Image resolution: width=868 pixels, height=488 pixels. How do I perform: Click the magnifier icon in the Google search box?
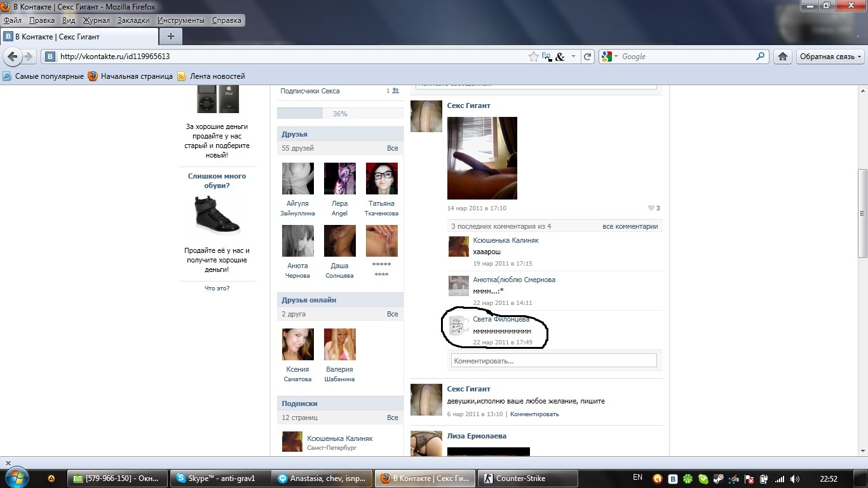(761, 57)
